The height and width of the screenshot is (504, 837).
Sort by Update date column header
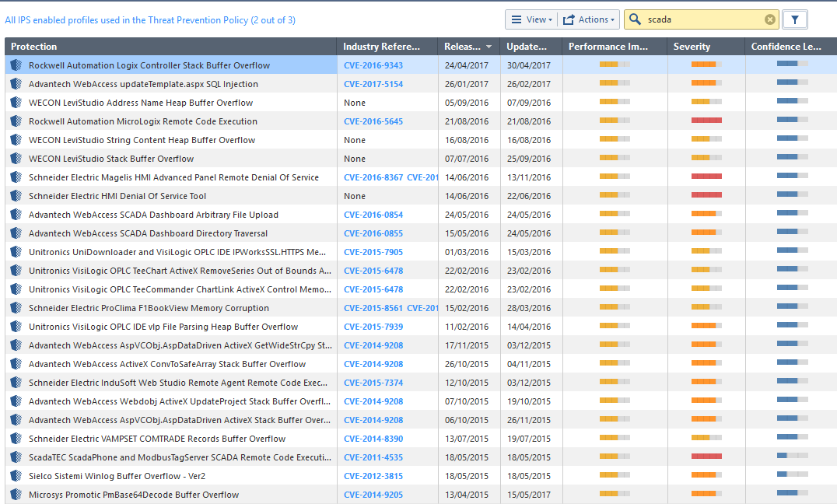coord(531,47)
